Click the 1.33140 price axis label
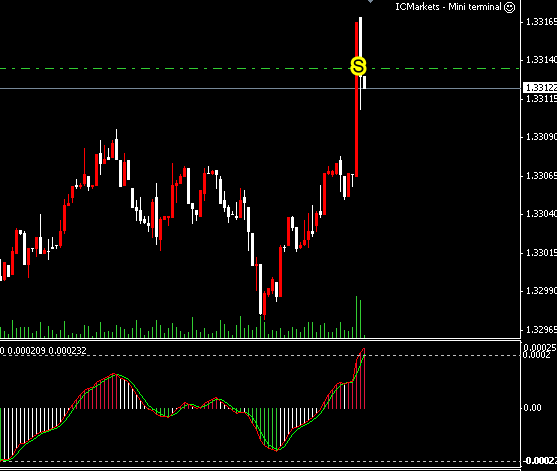The image size is (557, 471). click(x=541, y=60)
